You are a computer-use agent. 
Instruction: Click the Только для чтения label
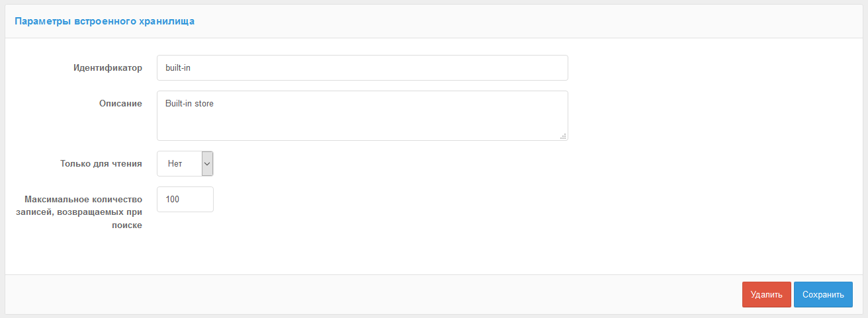101,163
